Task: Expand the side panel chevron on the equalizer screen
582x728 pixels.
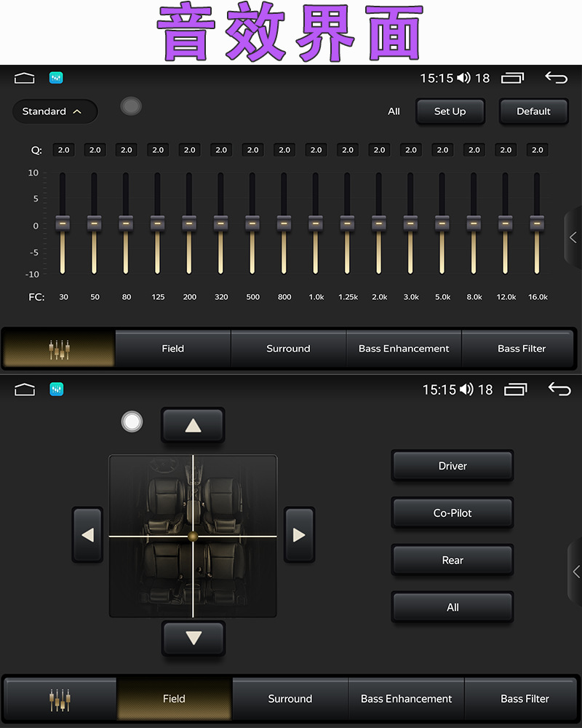Action: coord(573,237)
